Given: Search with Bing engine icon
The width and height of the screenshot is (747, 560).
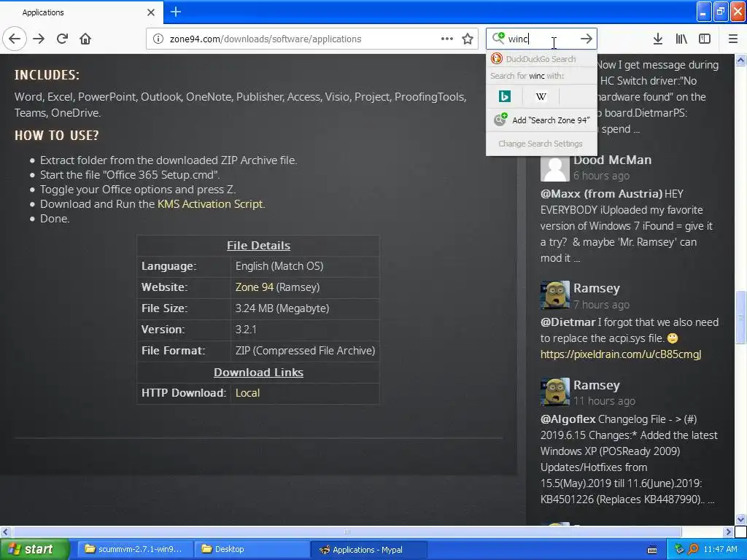Looking at the screenshot, I should (x=505, y=97).
